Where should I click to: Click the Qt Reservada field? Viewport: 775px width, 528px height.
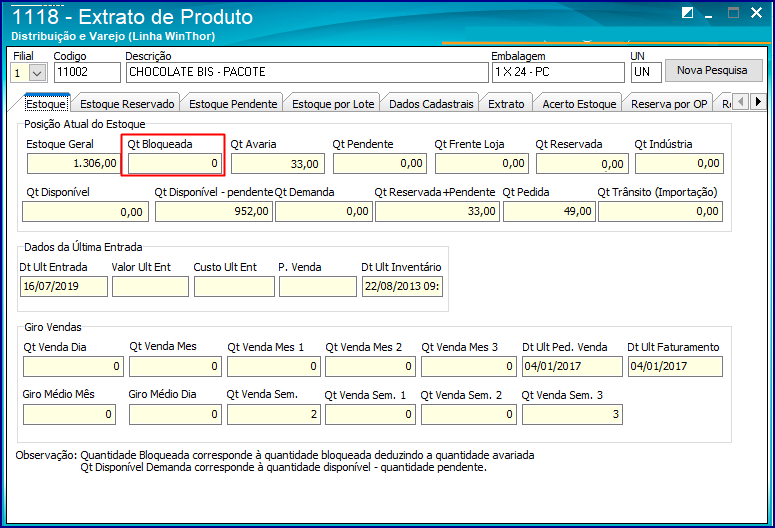[x=582, y=164]
